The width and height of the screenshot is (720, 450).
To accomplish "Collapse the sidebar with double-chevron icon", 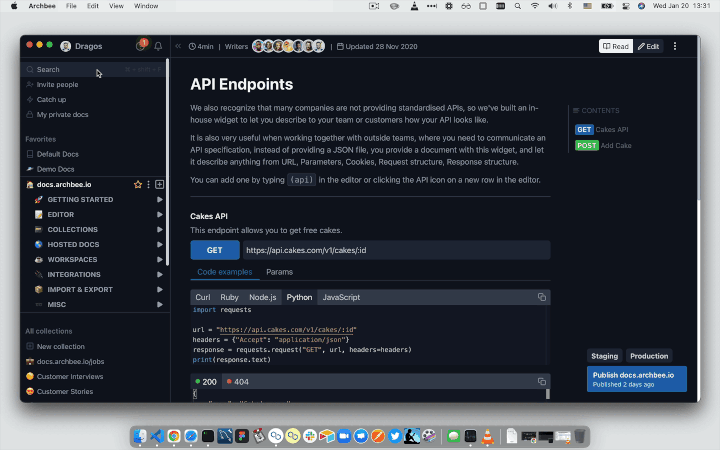I will pyautogui.click(x=178, y=46).
